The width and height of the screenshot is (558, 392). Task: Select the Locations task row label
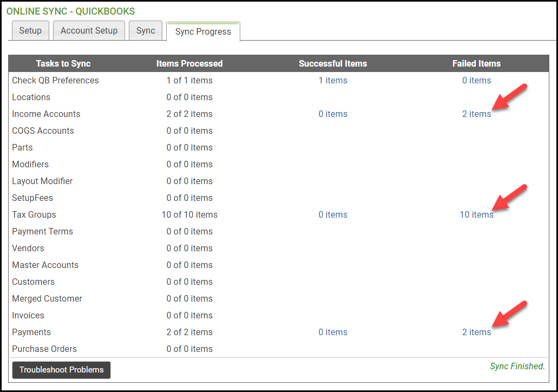pyautogui.click(x=31, y=97)
